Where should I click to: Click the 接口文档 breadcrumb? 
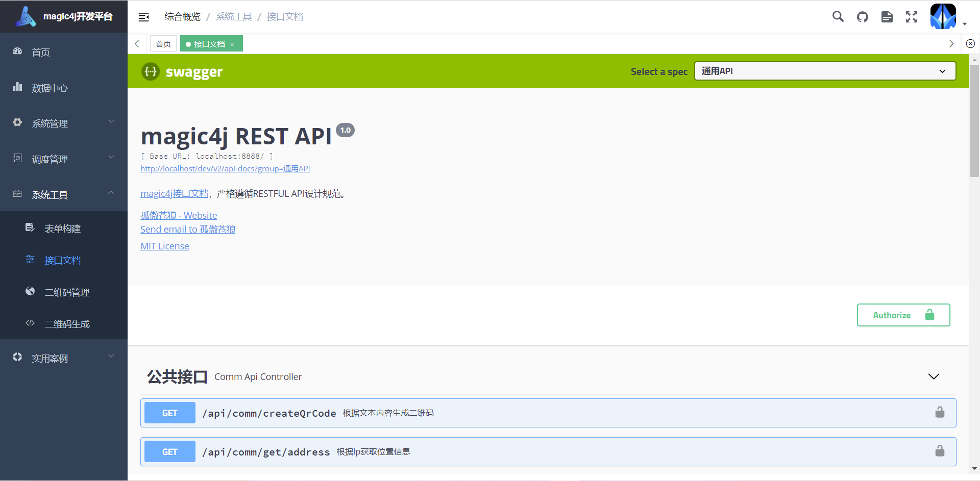[285, 17]
